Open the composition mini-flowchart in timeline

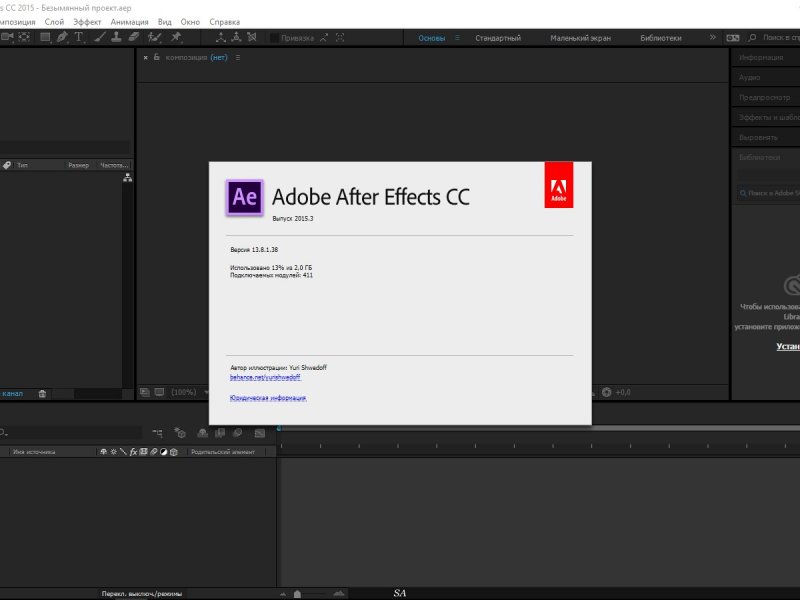point(158,433)
